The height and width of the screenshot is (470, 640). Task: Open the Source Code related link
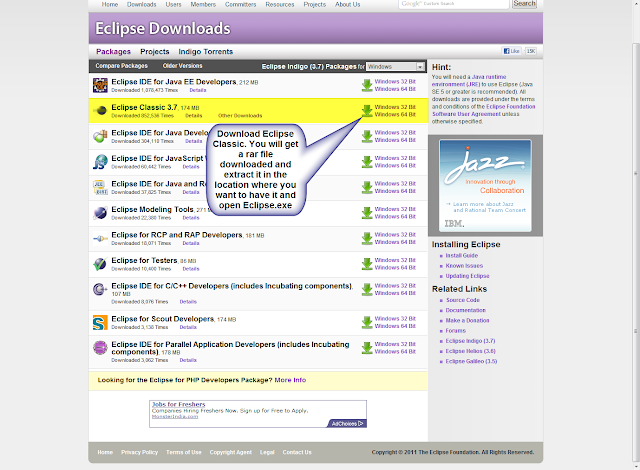tap(463, 300)
